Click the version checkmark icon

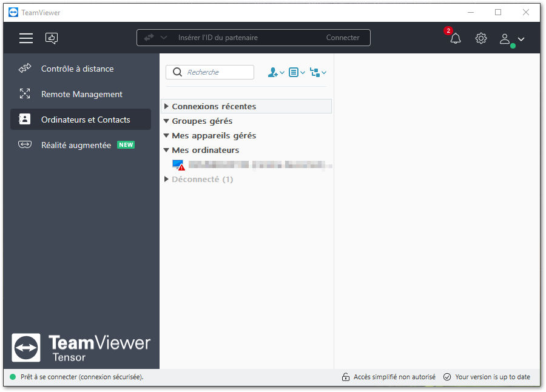pos(447,377)
